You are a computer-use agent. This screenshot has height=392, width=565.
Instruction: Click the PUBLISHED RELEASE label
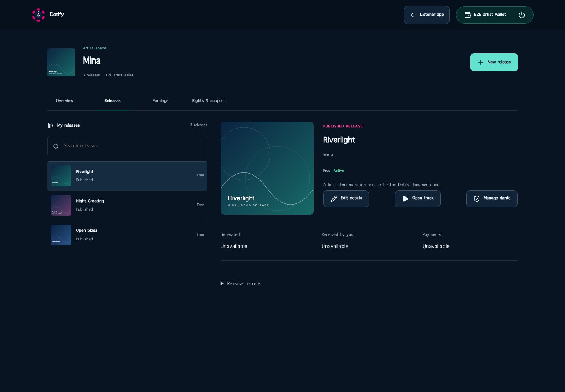343,126
